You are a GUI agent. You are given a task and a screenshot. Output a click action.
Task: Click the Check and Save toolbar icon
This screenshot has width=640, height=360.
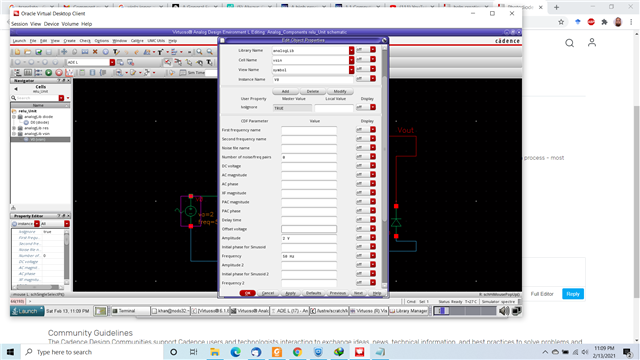(x=38, y=52)
